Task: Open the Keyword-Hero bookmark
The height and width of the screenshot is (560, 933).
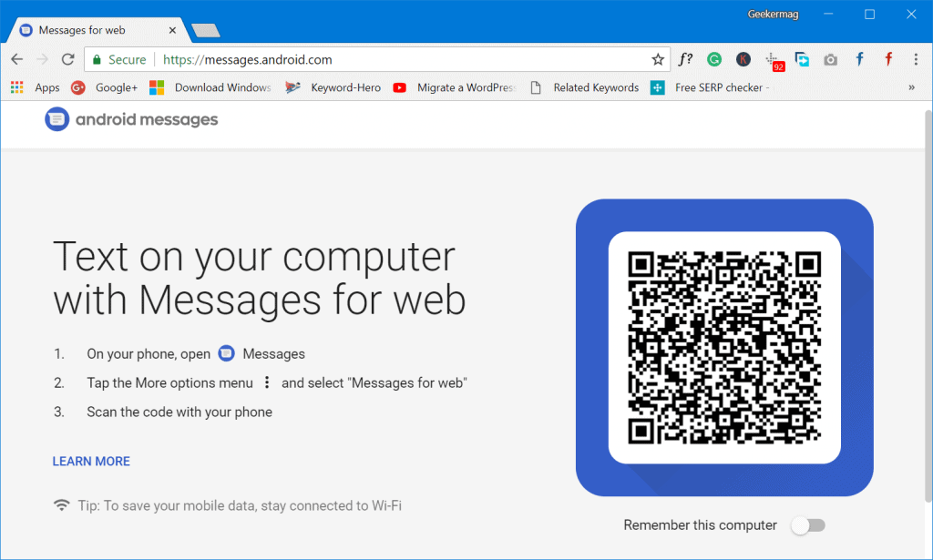Action: [x=333, y=87]
